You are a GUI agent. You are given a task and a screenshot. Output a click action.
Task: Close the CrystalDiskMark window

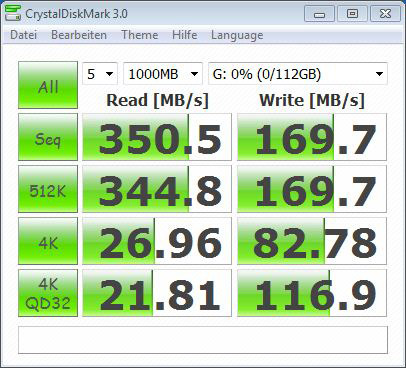point(385,14)
